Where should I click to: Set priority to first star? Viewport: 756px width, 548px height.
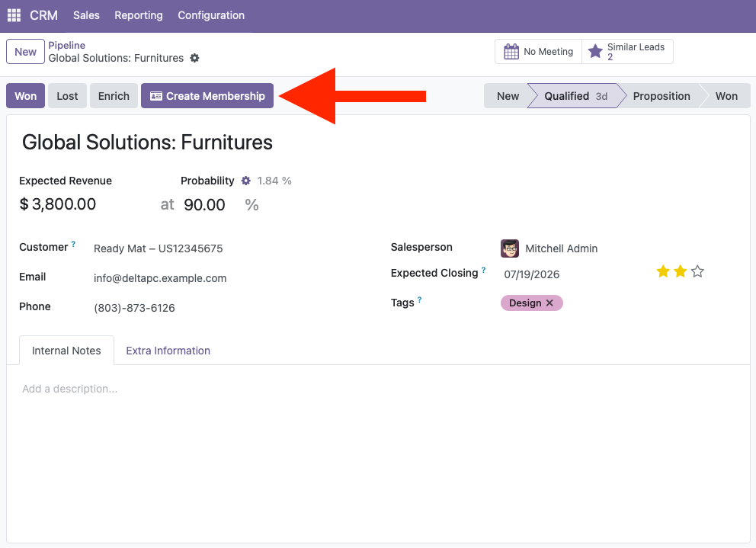pyautogui.click(x=663, y=271)
